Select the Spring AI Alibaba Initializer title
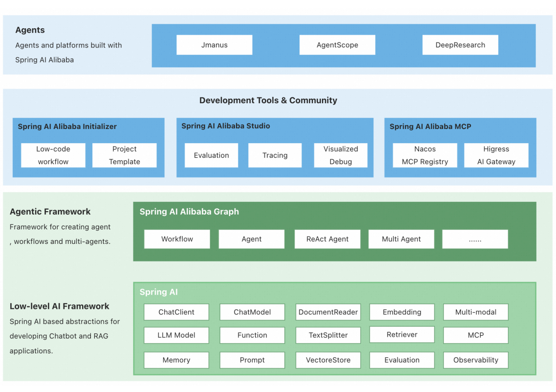The height and width of the screenshot is (392, 556). tap(67, 126)
